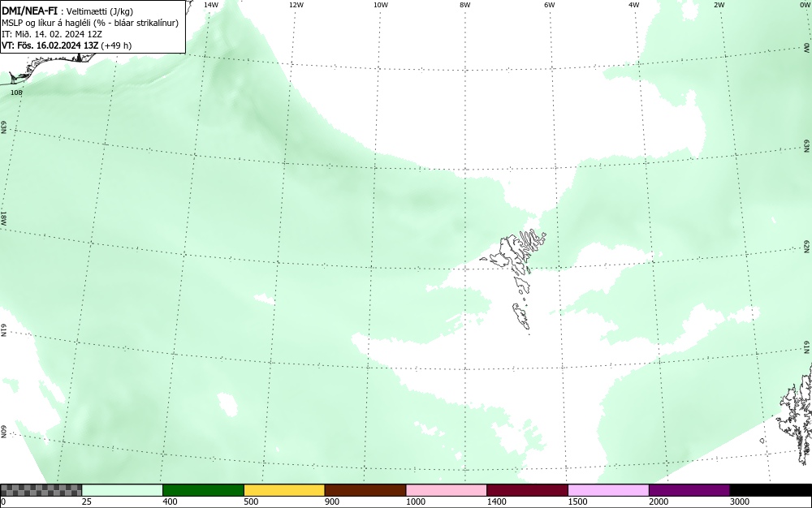Click the 'IT: Mið. 14. 02. 2024 12Z' line
Screen dimensions: 812x508
[52, 34]
